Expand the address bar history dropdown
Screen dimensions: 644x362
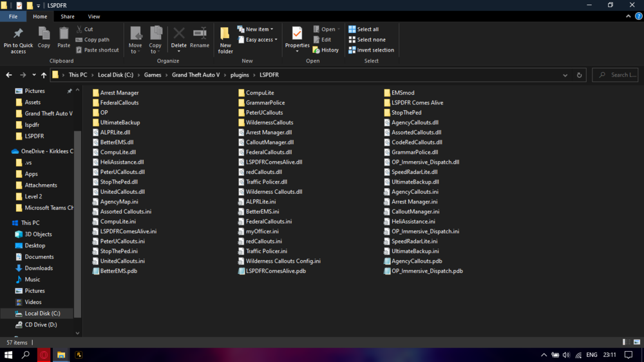pyautogui.click(x=565, y=75)
